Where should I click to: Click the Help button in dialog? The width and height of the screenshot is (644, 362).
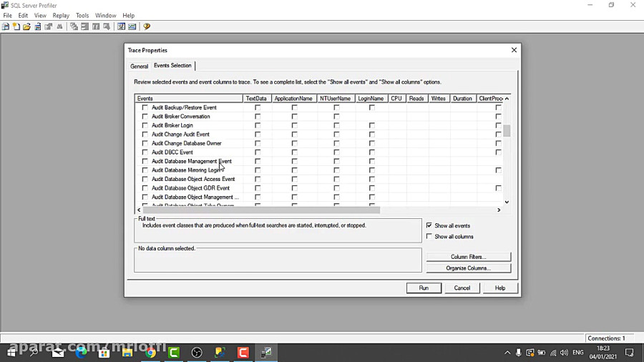[x=500, y=288]
